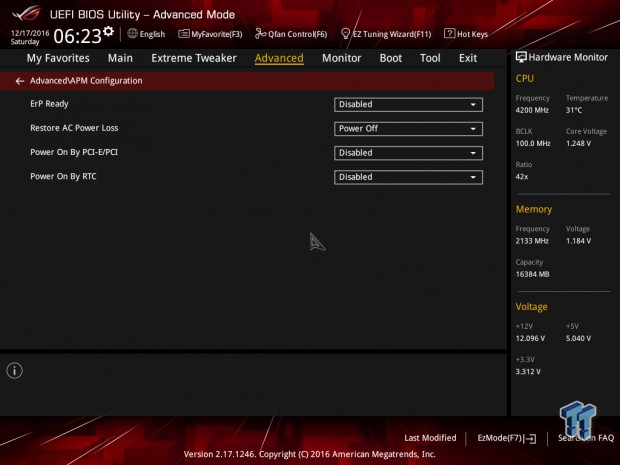Open Qfan Control(F6) fan icon

click(x=260, y=34)
